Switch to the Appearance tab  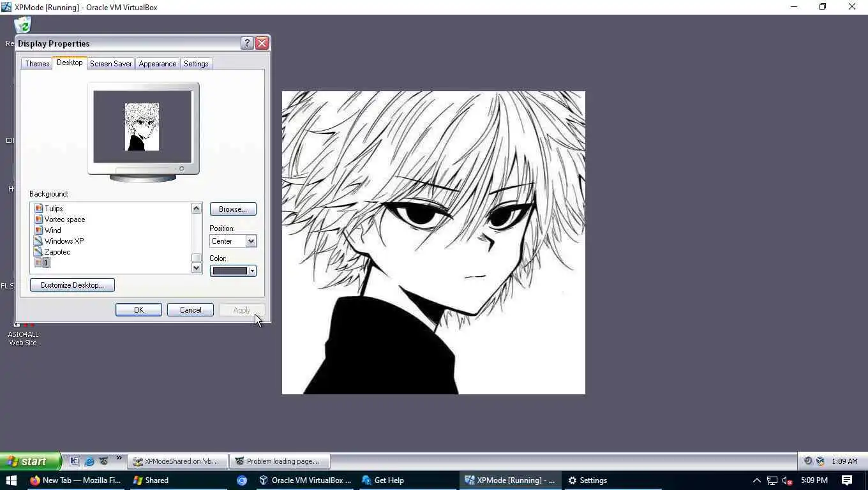coord(157,64)
